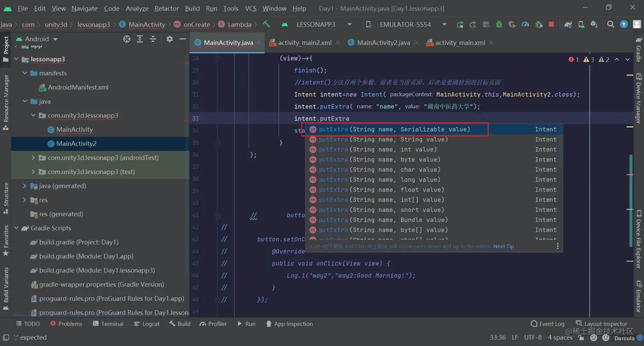Screen dimensions: 644x346
Task: Open the Device Manager side panel
Action: click(x=638, y=98)
